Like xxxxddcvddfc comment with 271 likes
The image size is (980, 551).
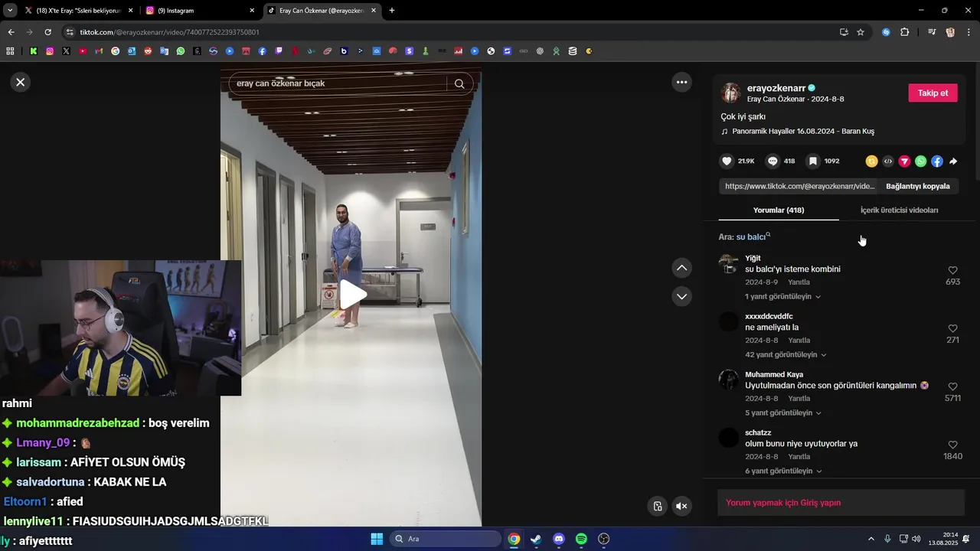pos(952,328)
